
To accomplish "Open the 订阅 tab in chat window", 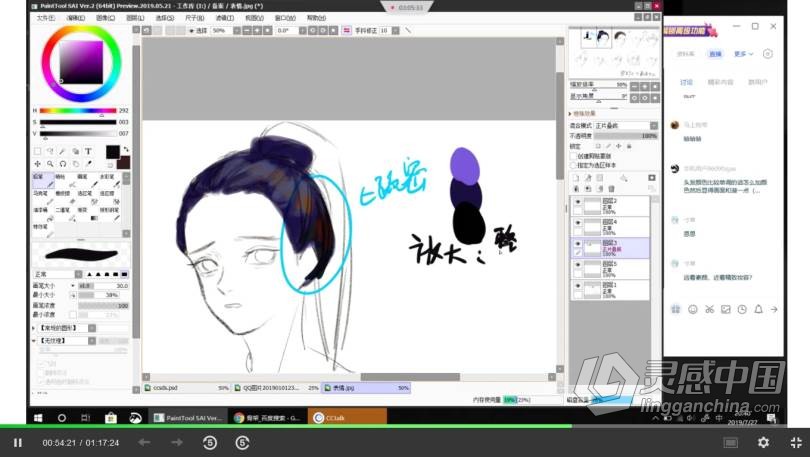I will point(686,82).
